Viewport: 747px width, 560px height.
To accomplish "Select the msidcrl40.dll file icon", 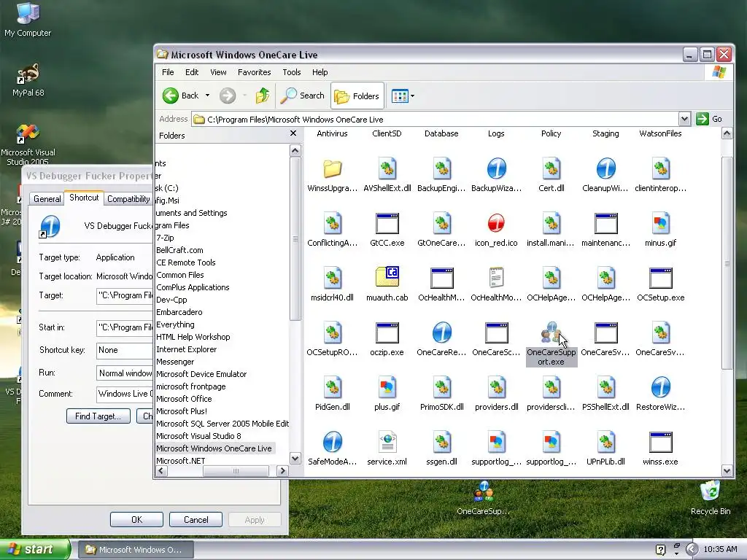I will pos(332,278).
